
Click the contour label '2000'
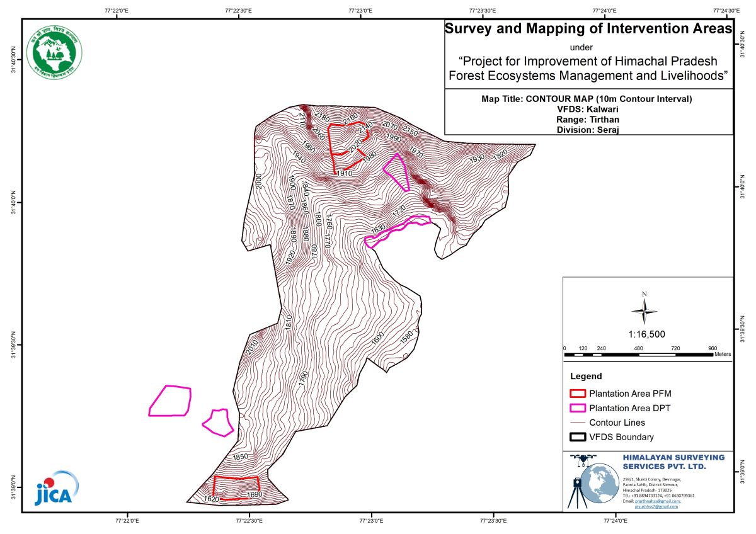pyautogui.click(x=258, y=181)
